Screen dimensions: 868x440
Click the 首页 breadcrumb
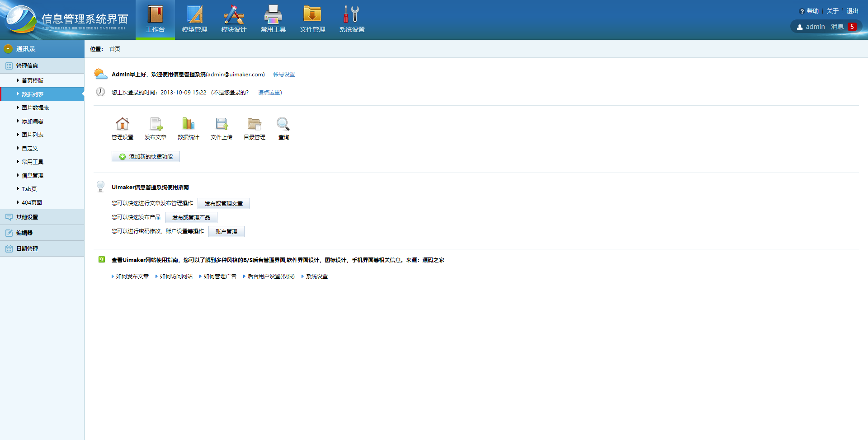pos(115,49)
